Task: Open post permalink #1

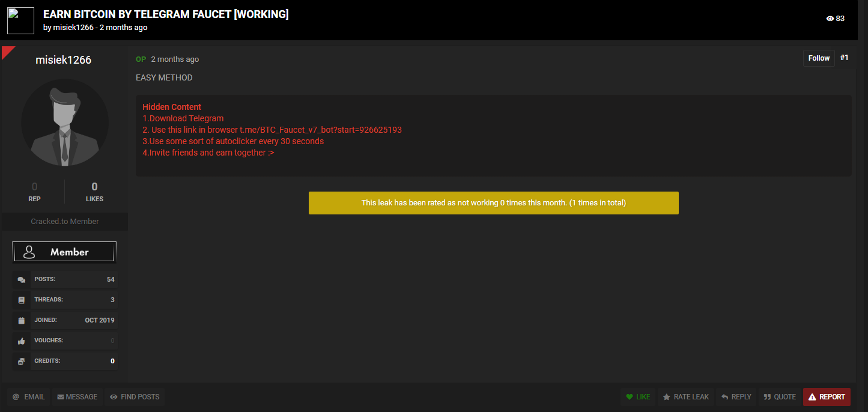Action: [844, 58]
